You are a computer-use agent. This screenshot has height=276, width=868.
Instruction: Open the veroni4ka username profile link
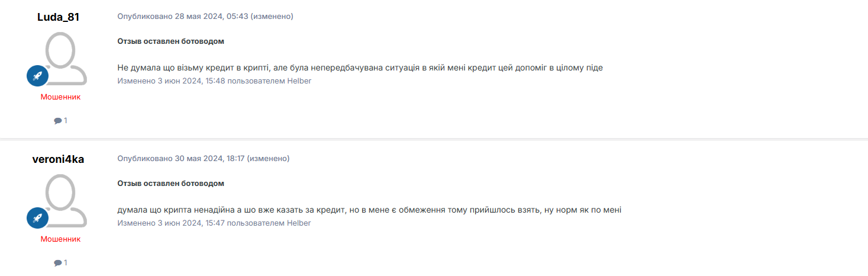[58, 159]
